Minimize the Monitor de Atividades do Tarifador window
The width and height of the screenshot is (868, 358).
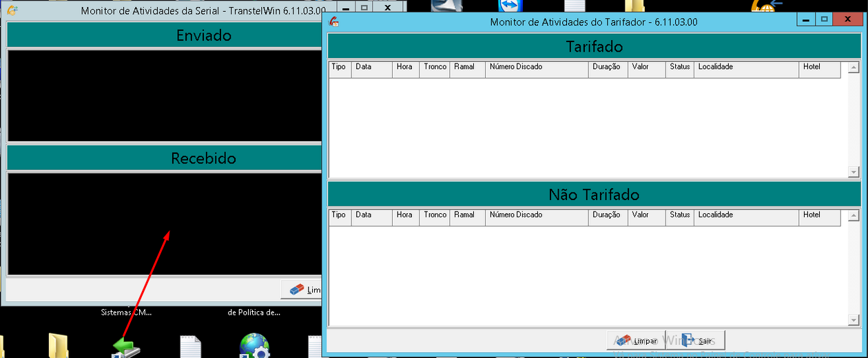click(805, 20)
